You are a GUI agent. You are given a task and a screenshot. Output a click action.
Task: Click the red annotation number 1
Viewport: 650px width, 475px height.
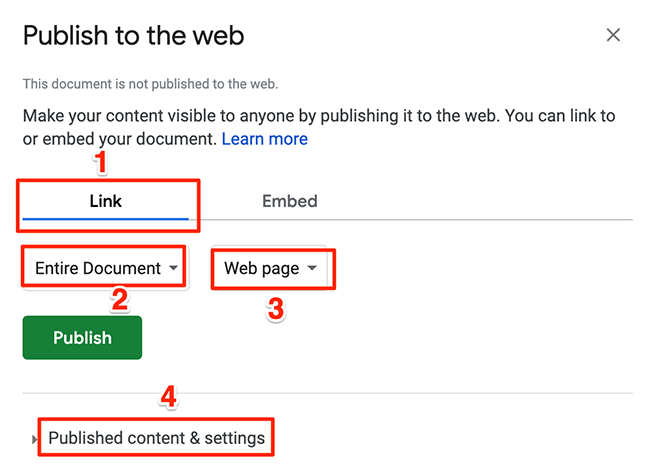click(101, 161)
